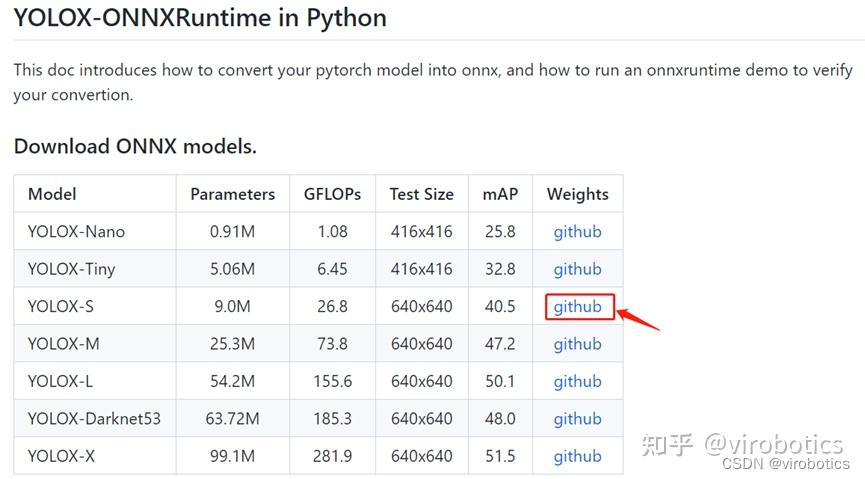Click the Test Size column header
The height and width of the screenshot is (479, 865).
[x=421, y=194]
